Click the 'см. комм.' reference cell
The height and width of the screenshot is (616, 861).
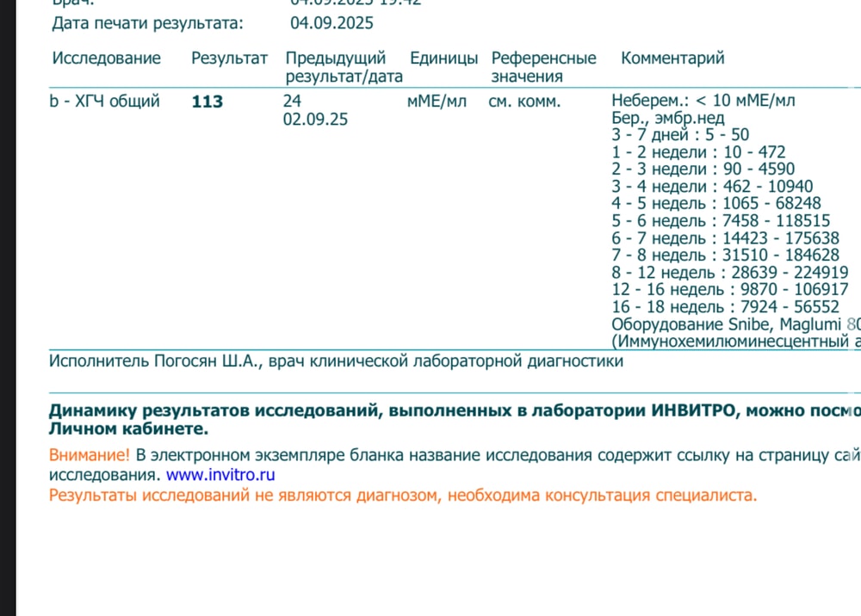pyautogui.click(x=524, y=102)
